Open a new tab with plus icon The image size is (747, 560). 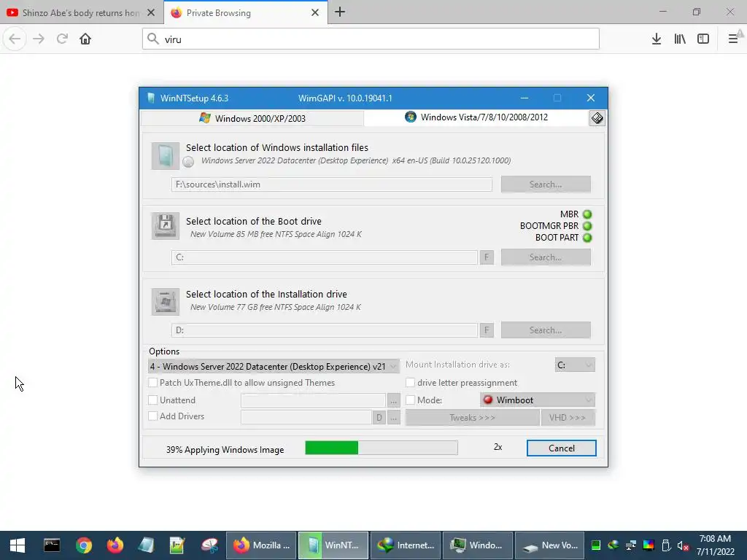[340, 12]
